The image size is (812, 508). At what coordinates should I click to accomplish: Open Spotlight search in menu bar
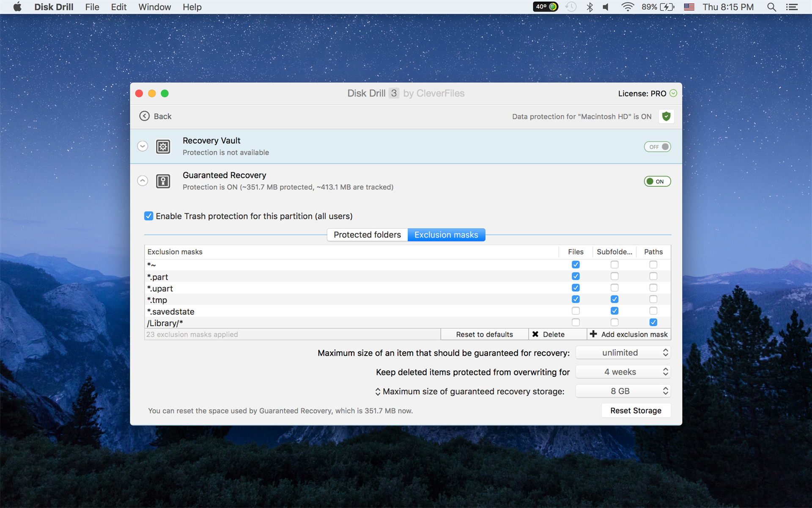771,7
